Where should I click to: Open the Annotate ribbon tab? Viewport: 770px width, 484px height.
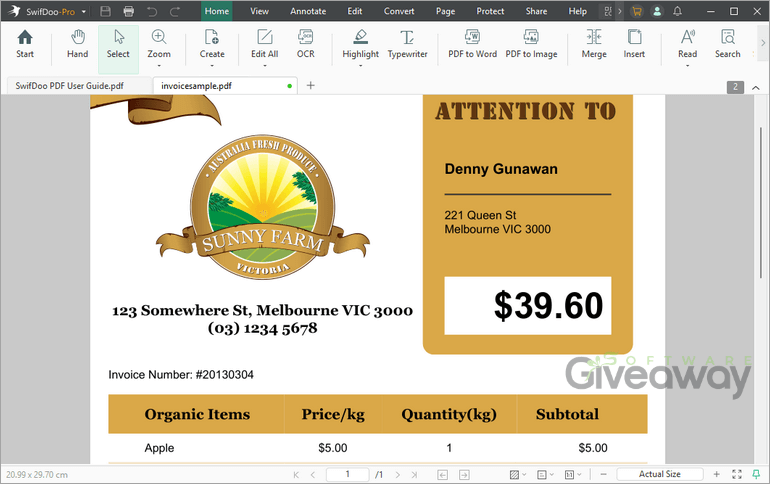(x=308, y=11)
